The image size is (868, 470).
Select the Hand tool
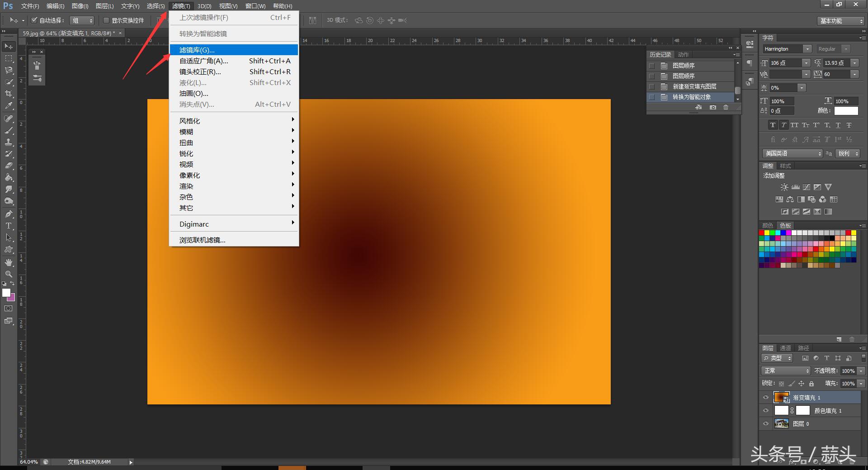tap(9, 262)
